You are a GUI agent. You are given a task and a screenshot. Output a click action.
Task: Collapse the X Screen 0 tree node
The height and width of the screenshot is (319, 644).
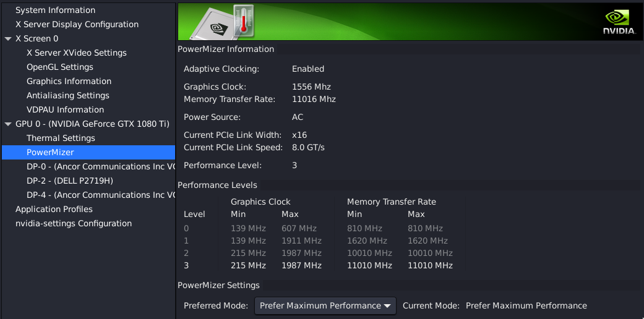8,39
